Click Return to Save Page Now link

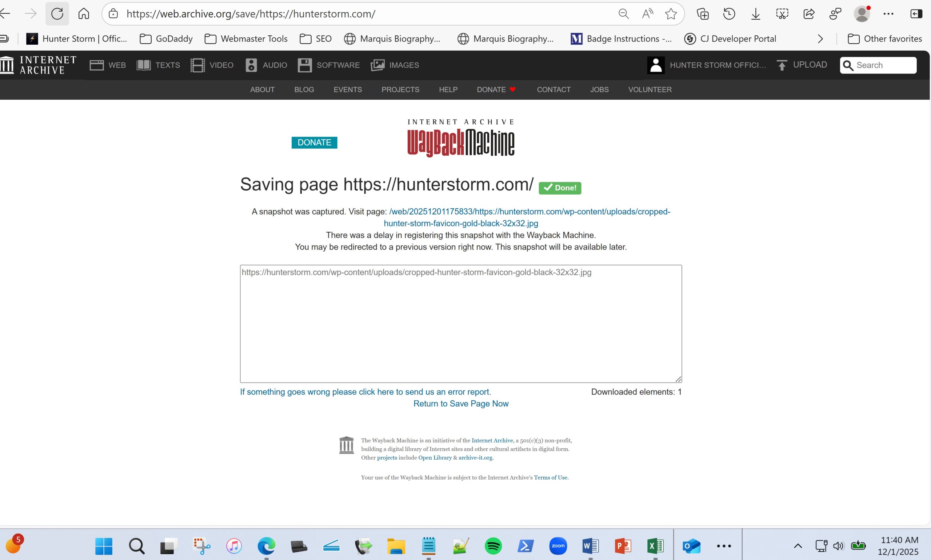point(460,404)
